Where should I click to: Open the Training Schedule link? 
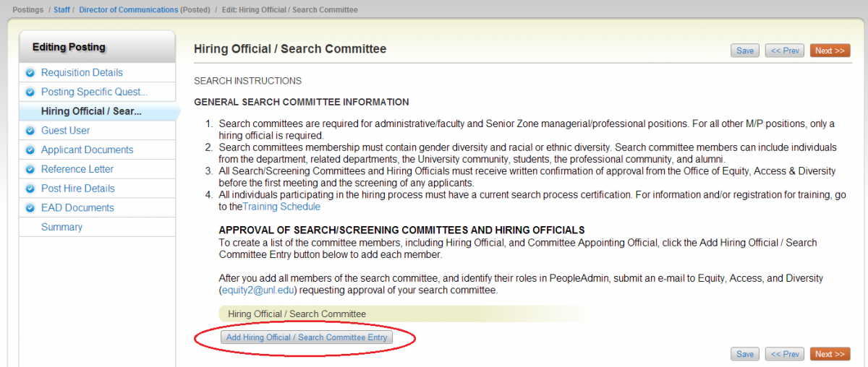tap(281, 207)
